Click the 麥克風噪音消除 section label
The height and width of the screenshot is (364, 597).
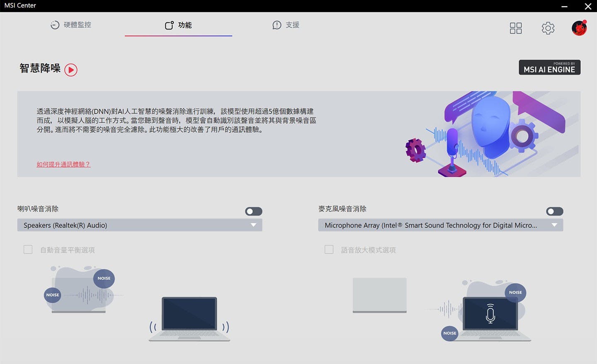point(342,209)
